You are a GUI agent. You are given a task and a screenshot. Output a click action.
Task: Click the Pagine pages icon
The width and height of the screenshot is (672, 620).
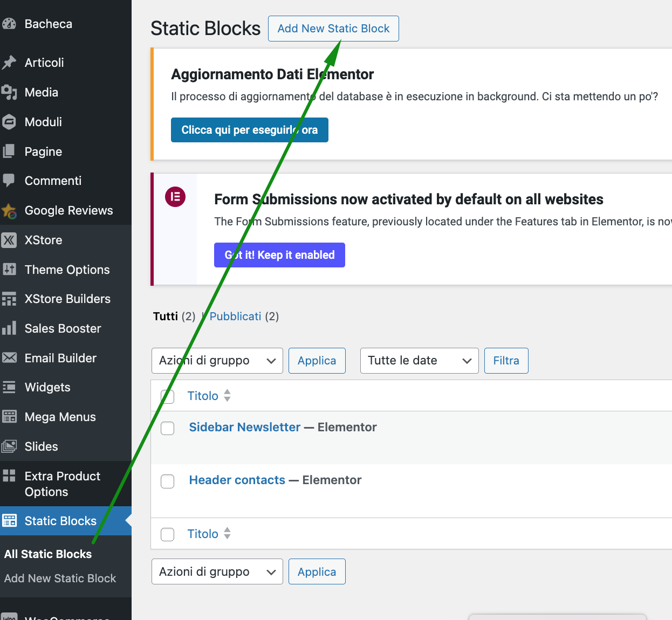[x=9, y=151]
